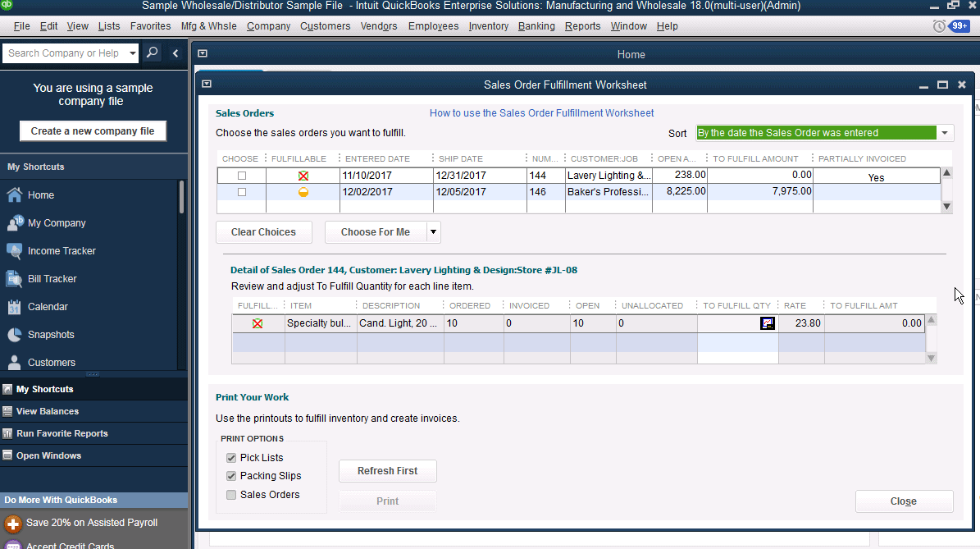980x549 pixels.
Task: Sort by Ship Date column header
Action: coord(461,159)
